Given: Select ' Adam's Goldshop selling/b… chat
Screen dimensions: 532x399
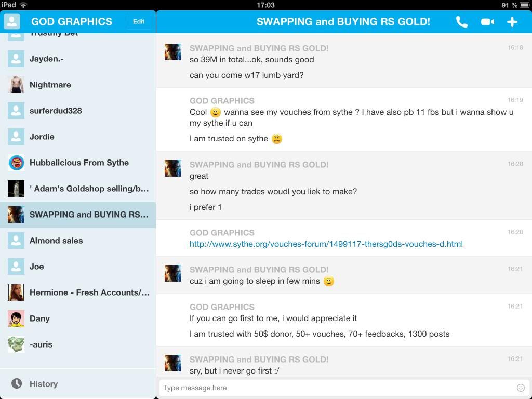Looking at the screenshot, I should [89, 189].
